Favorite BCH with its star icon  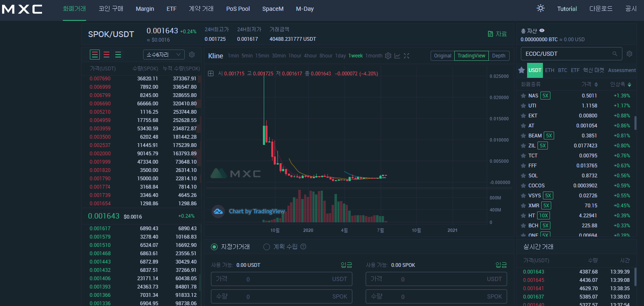pyautogui.click(x=523, y=226)
